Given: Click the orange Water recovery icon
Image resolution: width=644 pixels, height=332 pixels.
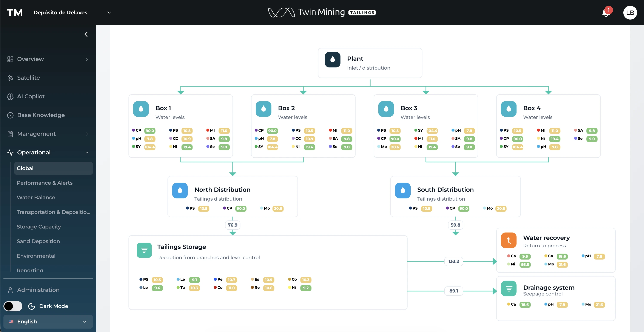Looking at the screenshot, I should [508, 240].
